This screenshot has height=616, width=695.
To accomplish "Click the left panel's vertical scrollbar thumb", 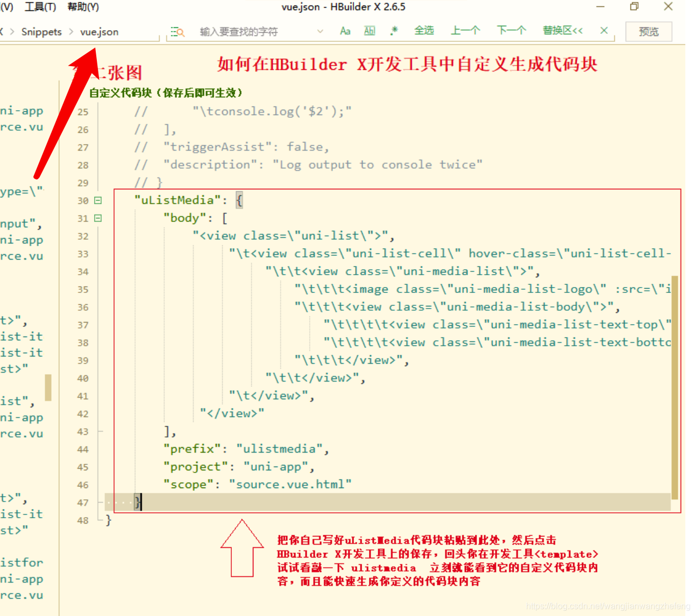I will click(48, 388).
